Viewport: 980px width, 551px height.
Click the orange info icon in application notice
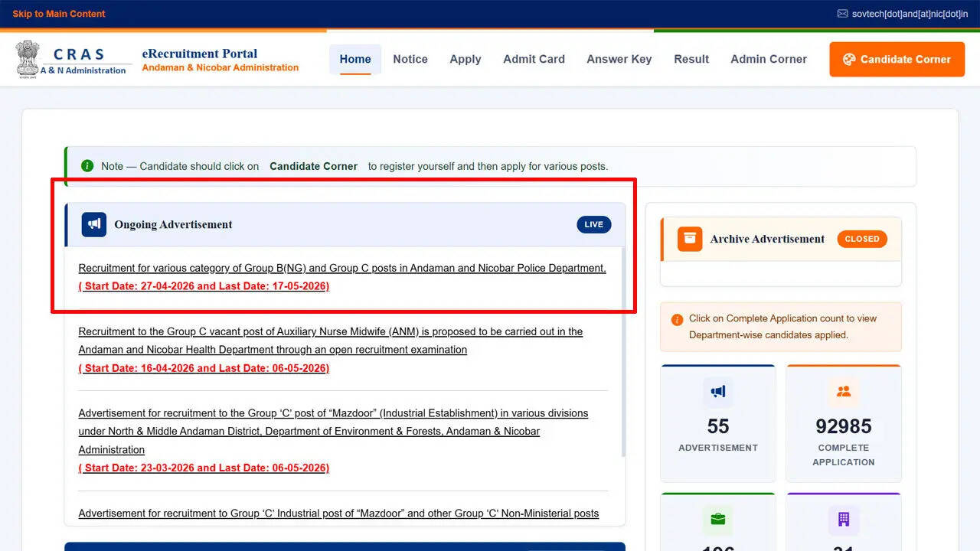677,320
